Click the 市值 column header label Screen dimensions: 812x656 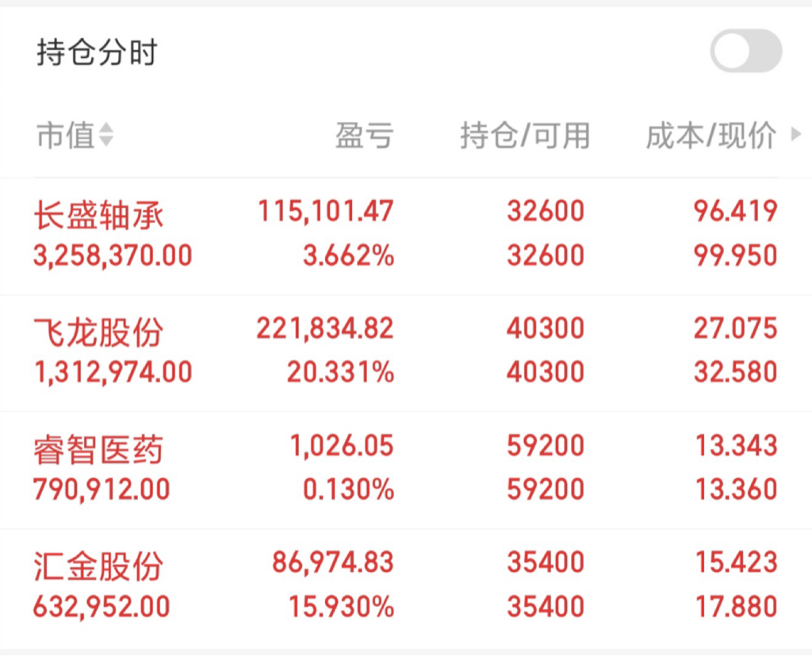(x=66, y=136)
